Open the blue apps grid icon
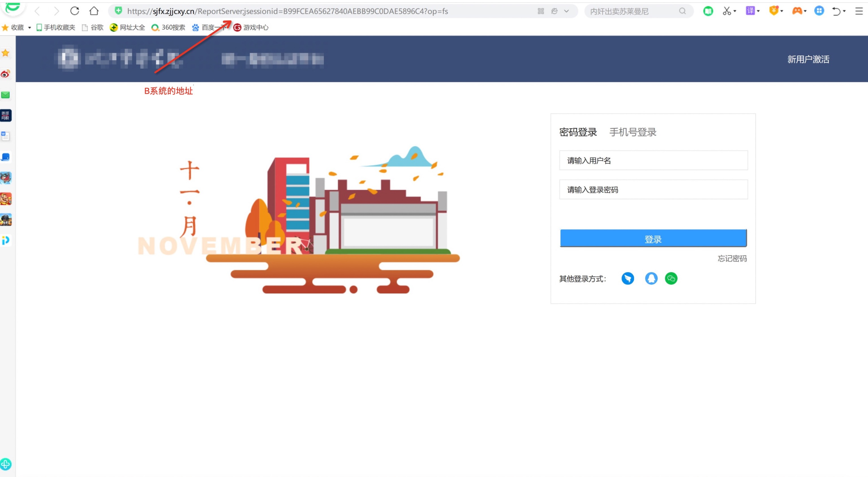 pos(819,11)
